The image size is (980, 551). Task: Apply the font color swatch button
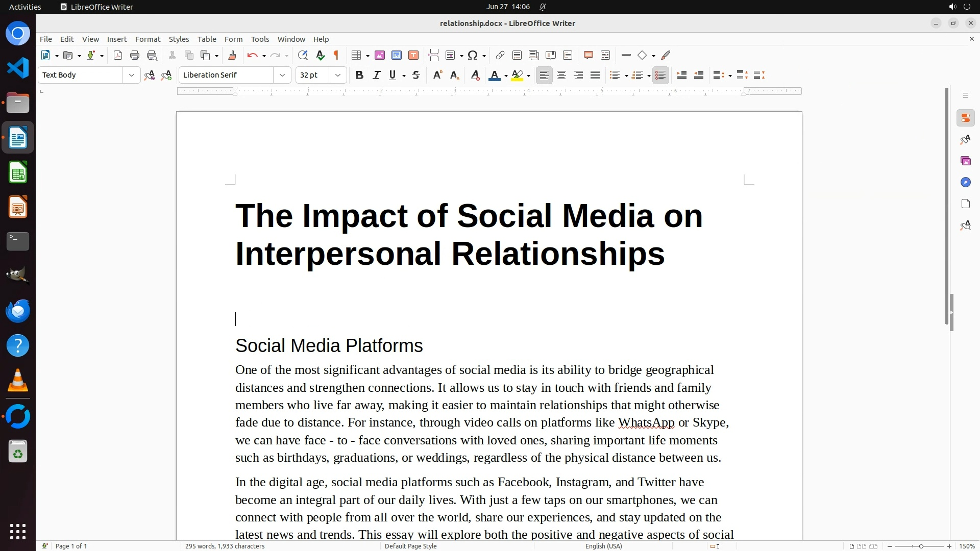[x=494, y=76]
